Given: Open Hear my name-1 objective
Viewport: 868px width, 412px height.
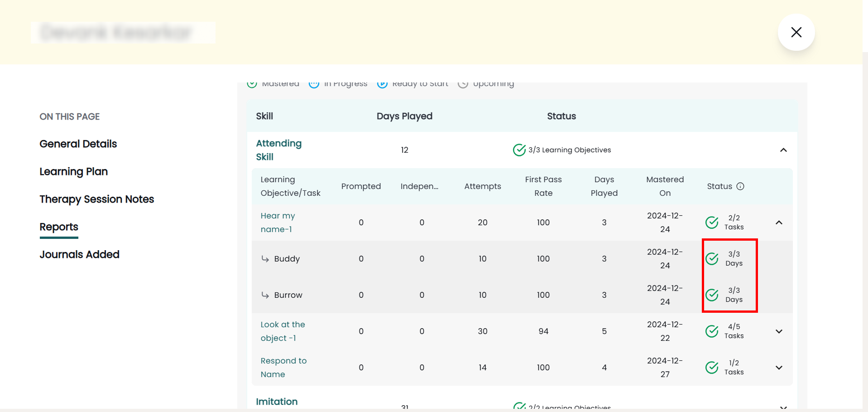Looking at the screenshot, I should pos(278,223).
